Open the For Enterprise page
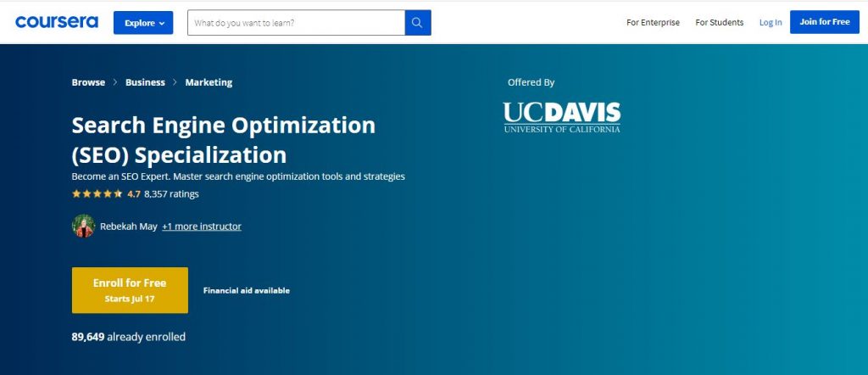 click(653, 23)
